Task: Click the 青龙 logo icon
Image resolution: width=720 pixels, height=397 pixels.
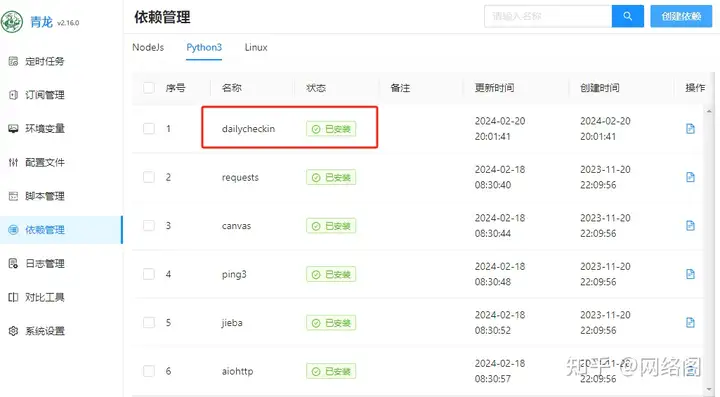Action: (x=12, y=22)
